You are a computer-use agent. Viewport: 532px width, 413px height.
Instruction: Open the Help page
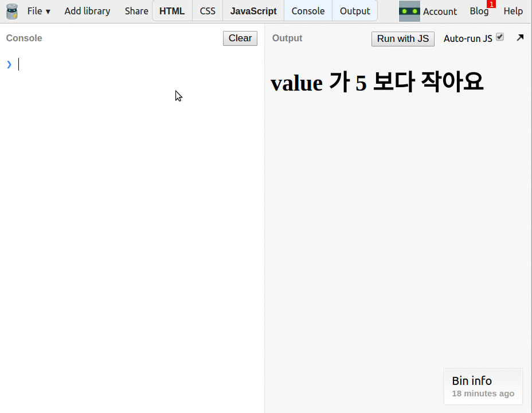513,10
